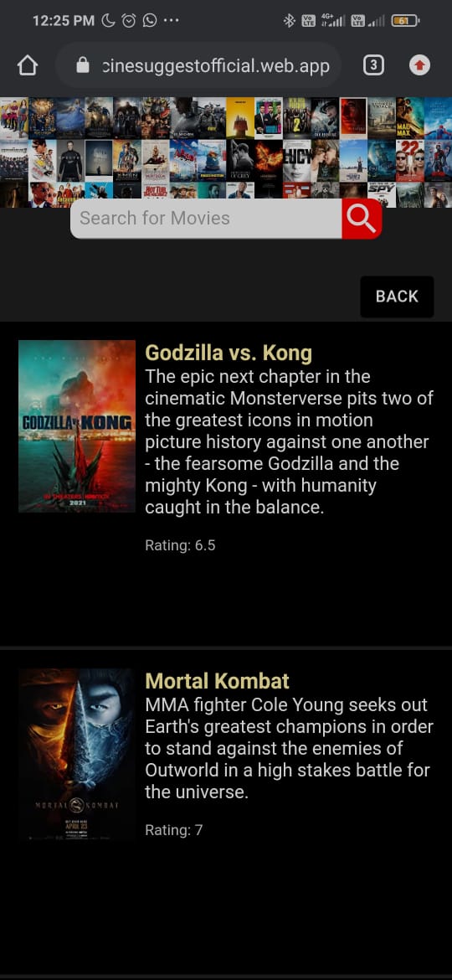Image resolution: width=452 pixels, height=980 pixels.
Task: Focus the Search for Movies field
Action: click(x=206, y=218)
